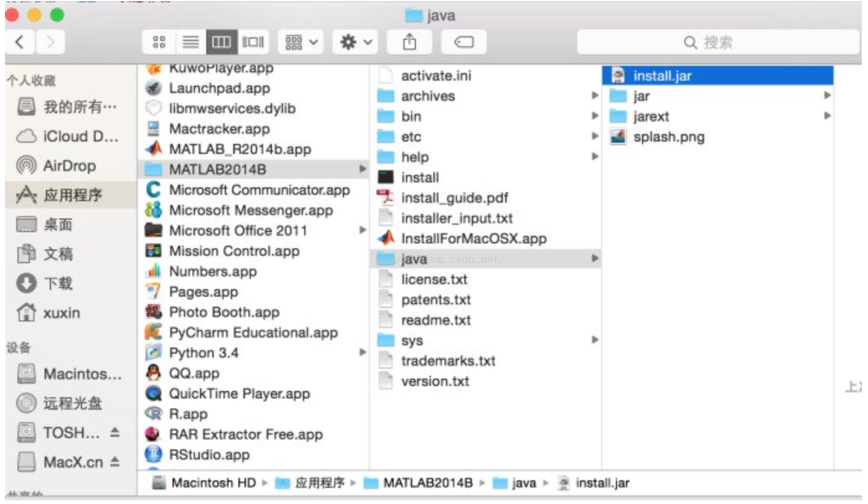Select install.jar in third column
This screenshot has height=504, width=868.
(x=718, y=76)
